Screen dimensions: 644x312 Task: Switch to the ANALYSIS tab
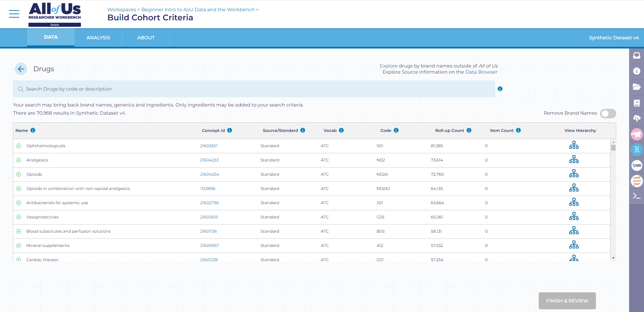(98, 38)
